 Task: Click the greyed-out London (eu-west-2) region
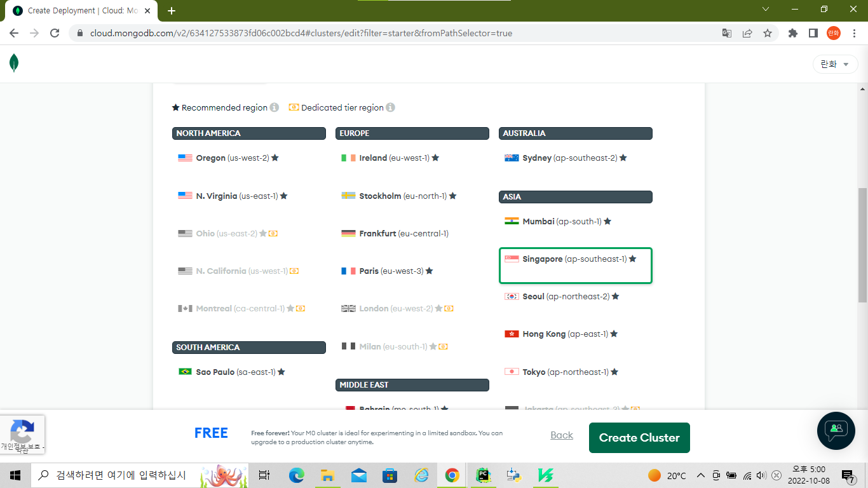pos(412,308)
